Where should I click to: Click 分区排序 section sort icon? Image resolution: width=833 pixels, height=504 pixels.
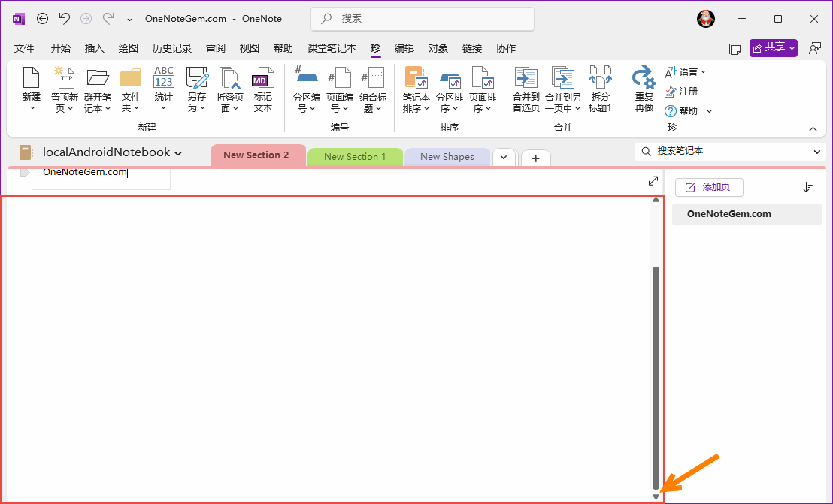click(x=450, y=80)
